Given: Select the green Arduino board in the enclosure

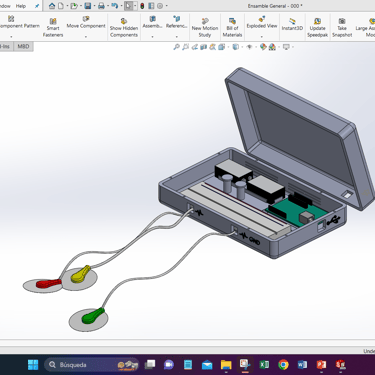Looking at the screenshot, I should tap(298, 211).
